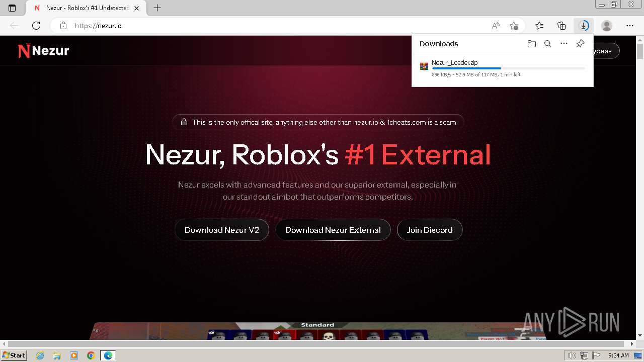Click the Join Discord button

[x=430, y=230]
